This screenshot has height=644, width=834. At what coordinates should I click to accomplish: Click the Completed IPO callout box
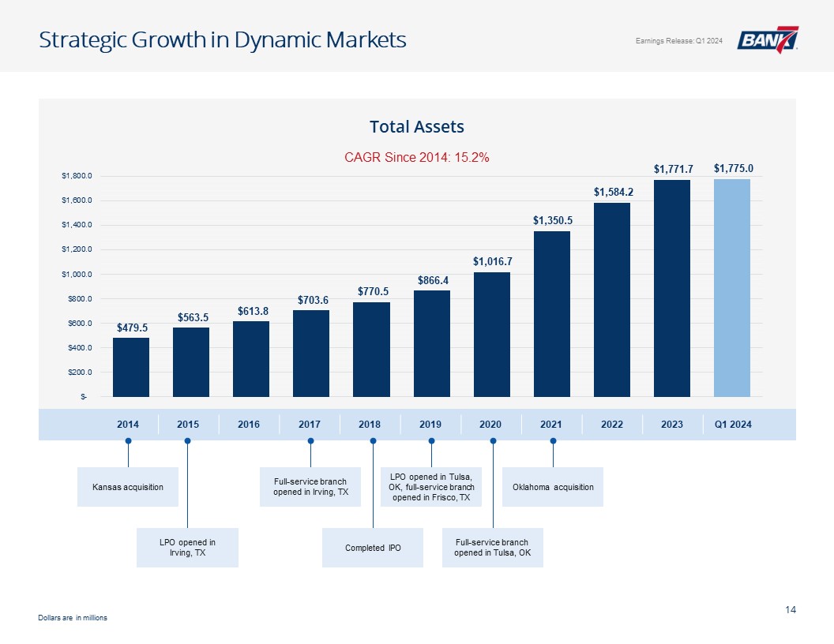pyautogui.click(x=373, y=548)
